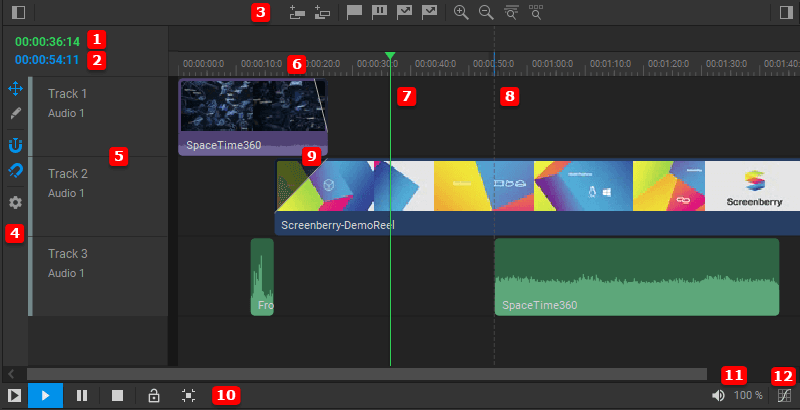Click the 100 % volume value
The height and width of the screenshot is (410, 800).
pyautogui.click(x=748, y=395)
